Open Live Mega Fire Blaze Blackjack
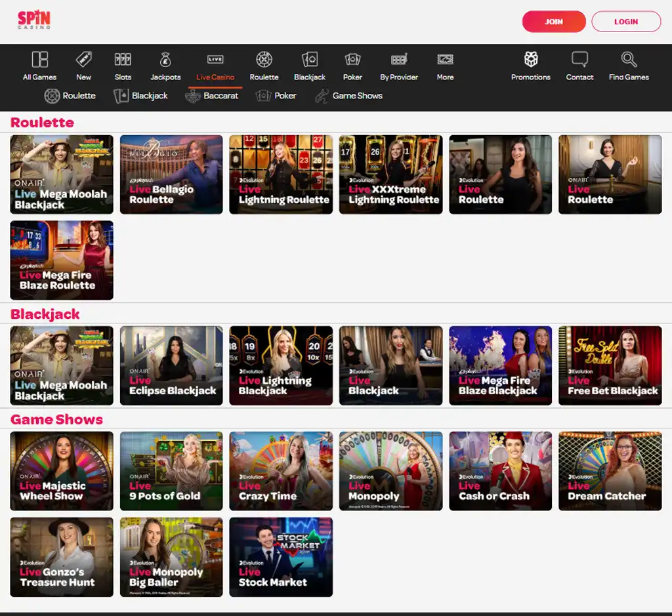This screenshot has height=616, width=672. (501, 365)
